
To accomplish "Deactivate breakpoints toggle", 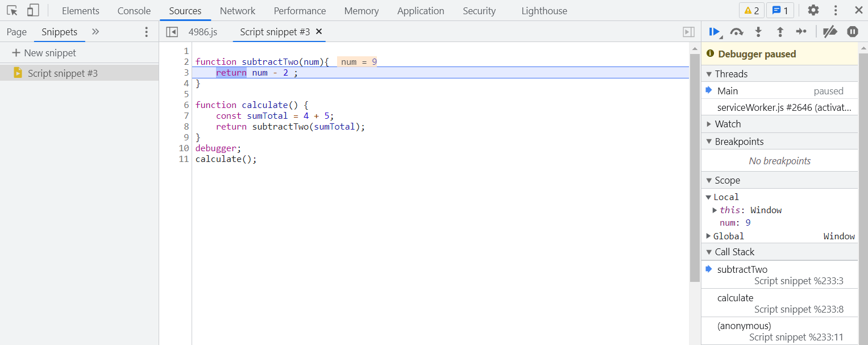I will [x=830, y=32].
